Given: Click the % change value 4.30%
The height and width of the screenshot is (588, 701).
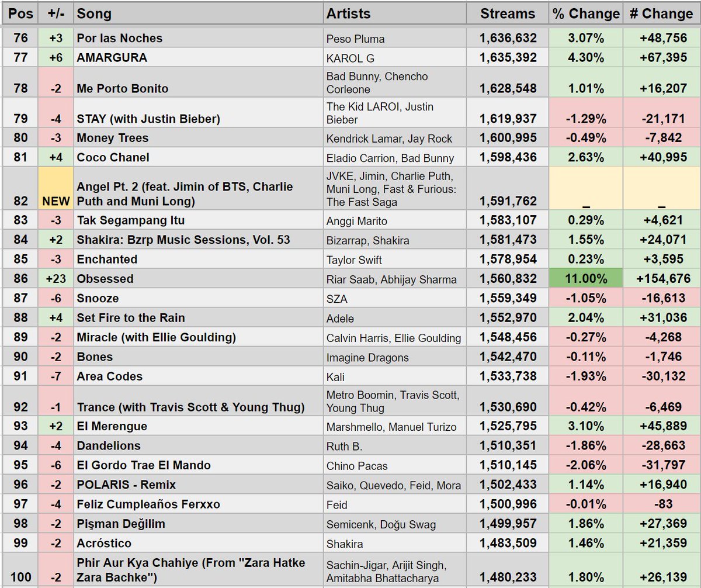Looking at the screenshot, I should click(586, 57).
